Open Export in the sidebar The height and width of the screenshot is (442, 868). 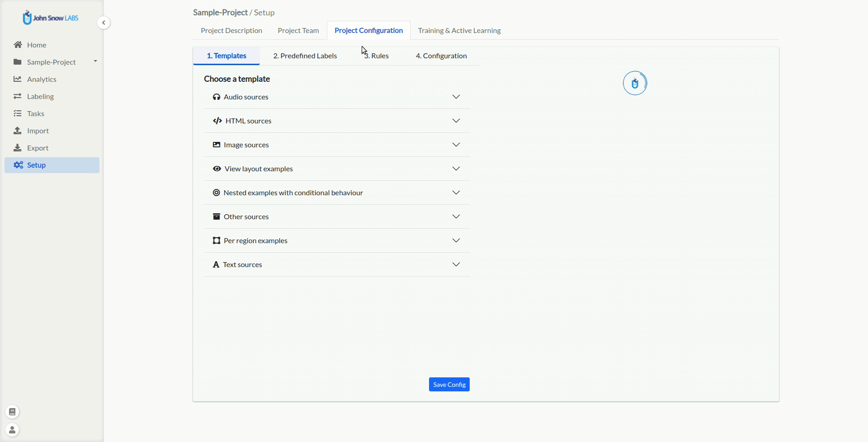click(52, 148)
